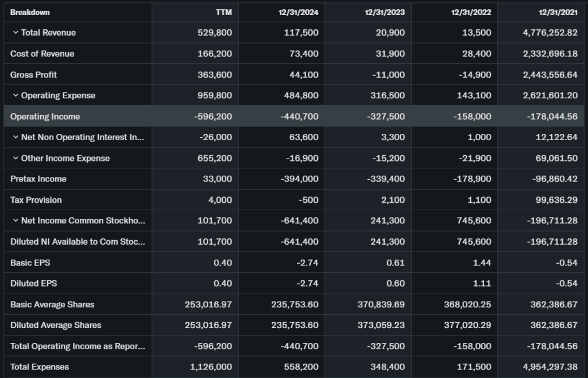Click the Total Expenses row label
Screen dimensions: 588x378
click(40, 367)
